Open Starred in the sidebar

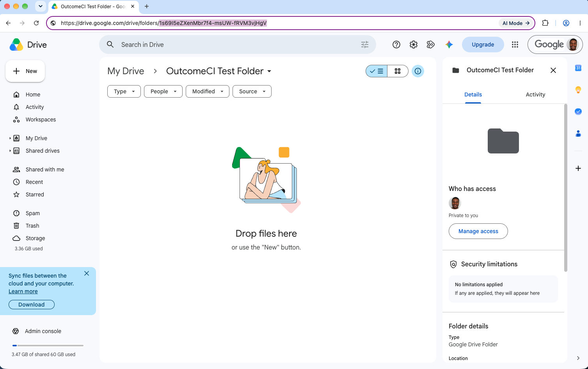click(35, 194)
